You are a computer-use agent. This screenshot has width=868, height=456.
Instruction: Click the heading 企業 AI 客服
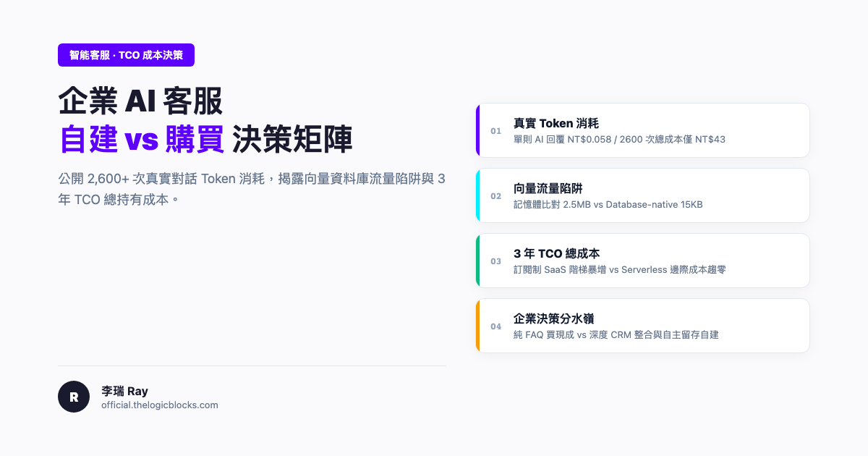(x=140, y=101)
